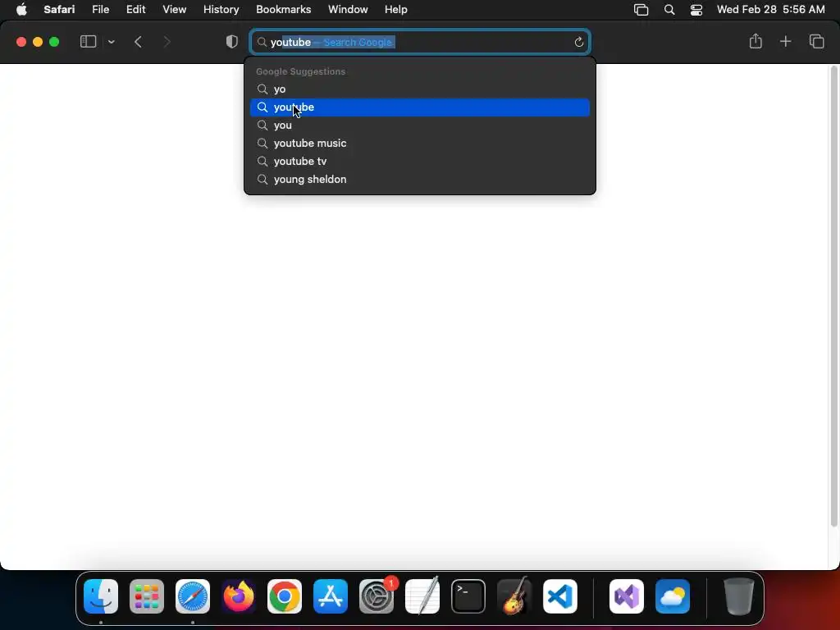Click the magnifier icon in address bar
The image size is (840, 630).
click(262, 42)
